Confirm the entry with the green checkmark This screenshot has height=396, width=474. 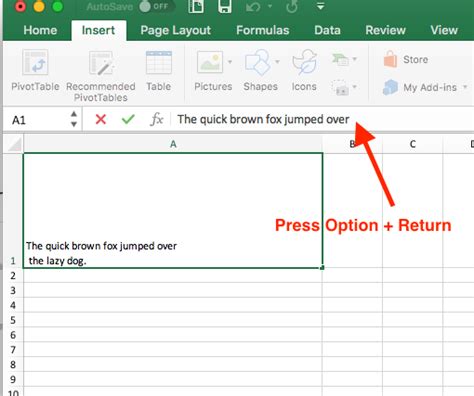[128, 119]
